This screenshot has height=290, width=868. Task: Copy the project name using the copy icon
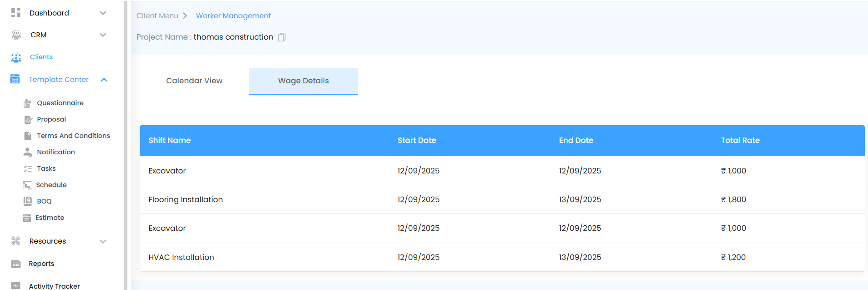click(x=282, y=37)
